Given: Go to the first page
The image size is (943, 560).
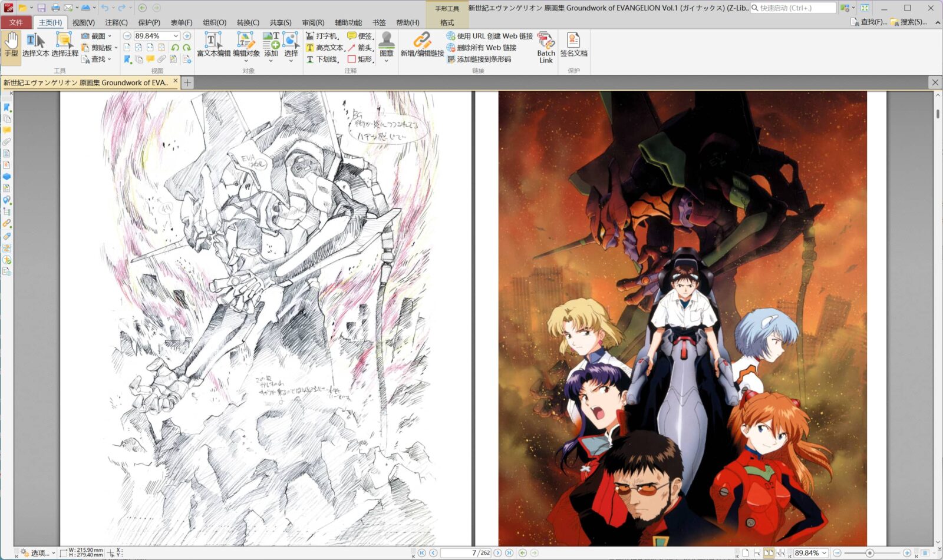Looking at the screenshot, I should point(421,553).
